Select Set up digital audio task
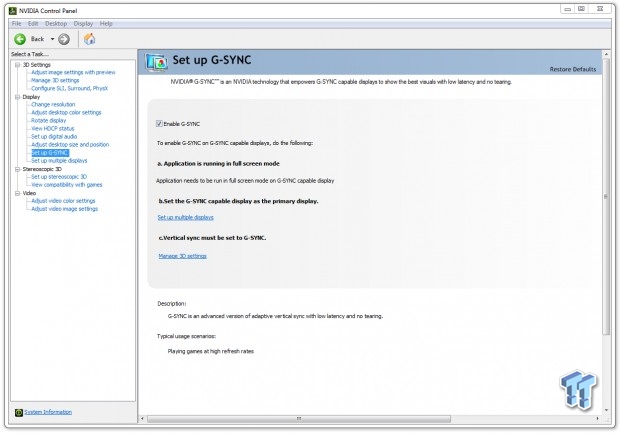The width and height of the screenshot is (620, 434). pyautogui.click(x=54, y=137)
